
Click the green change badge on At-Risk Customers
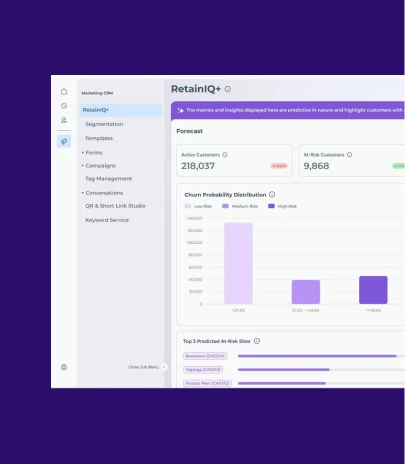click(398, 166)
